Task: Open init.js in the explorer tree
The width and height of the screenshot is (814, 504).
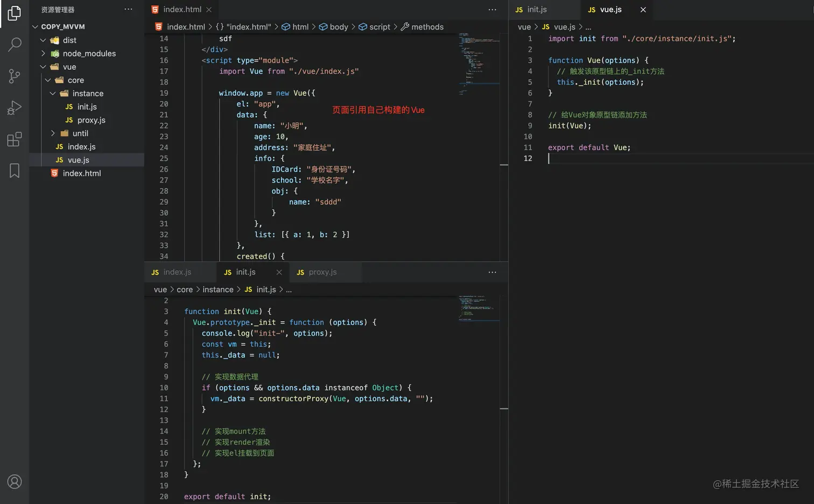Action: coord(87,107)
